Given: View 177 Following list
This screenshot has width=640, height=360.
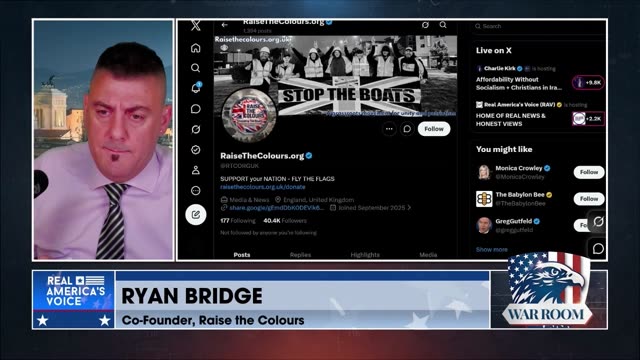Looking at the screenshot, I should click(x=238, y=221).
